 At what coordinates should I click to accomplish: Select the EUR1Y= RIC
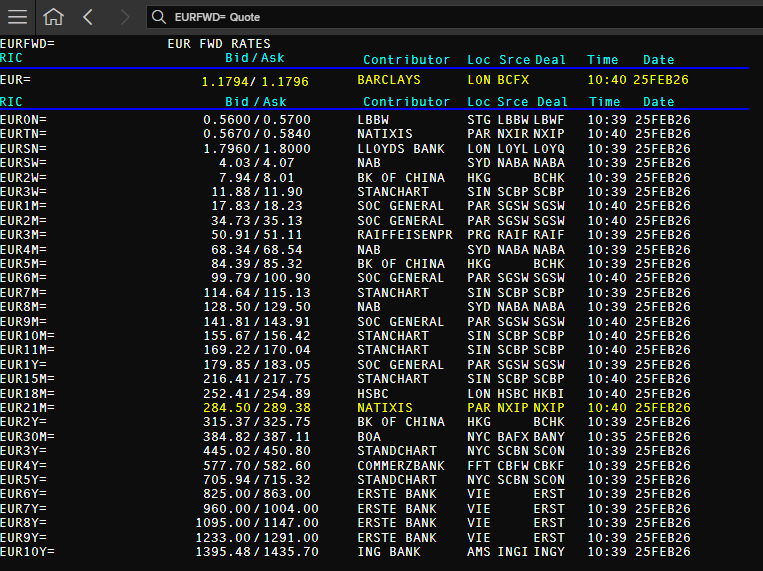point(23,365)
